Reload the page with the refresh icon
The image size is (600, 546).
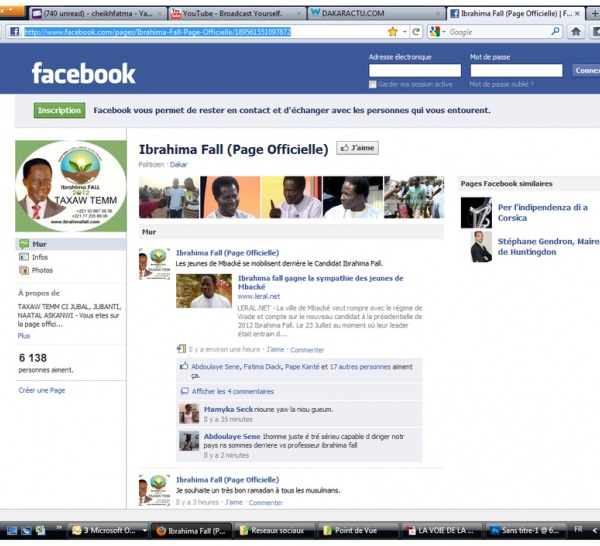pos(416,32)
